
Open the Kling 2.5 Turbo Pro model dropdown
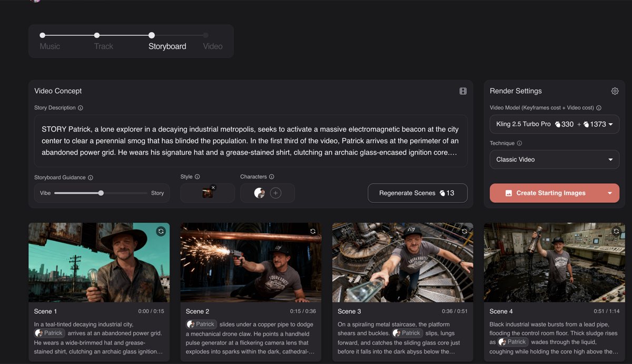point(554,124)
